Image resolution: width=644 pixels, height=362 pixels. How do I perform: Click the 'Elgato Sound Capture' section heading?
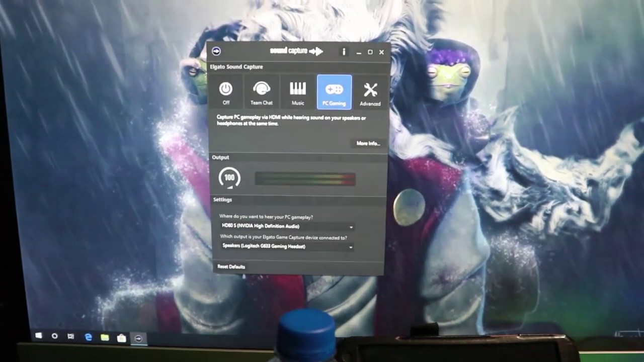click(x=236, y=66)
